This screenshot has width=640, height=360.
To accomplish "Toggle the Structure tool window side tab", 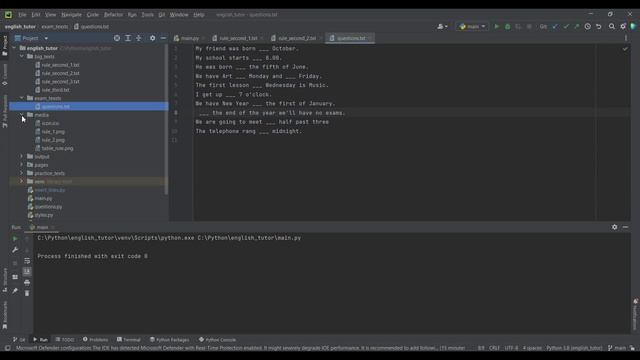I will (5, 280).
